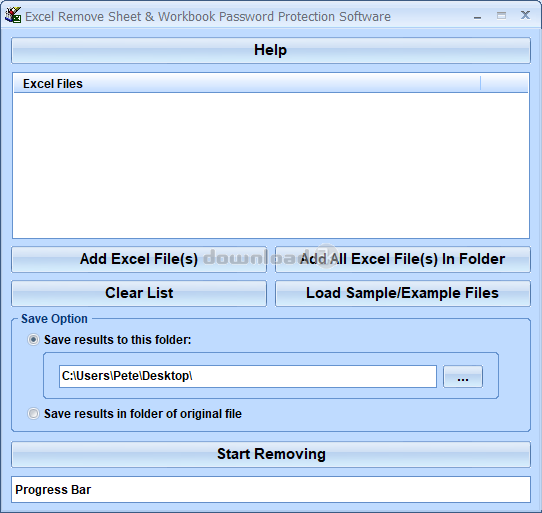Maximize the application window
This screenshot has height=513, width=542.
pyautogui.click(x=501, y=16)
